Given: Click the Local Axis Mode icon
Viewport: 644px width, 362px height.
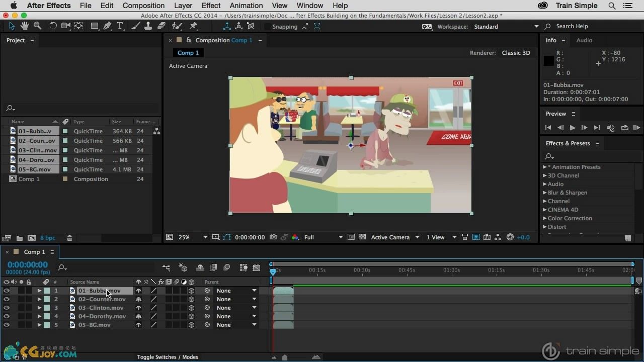Looking at the screenshot, I should [x=227, y=26].
